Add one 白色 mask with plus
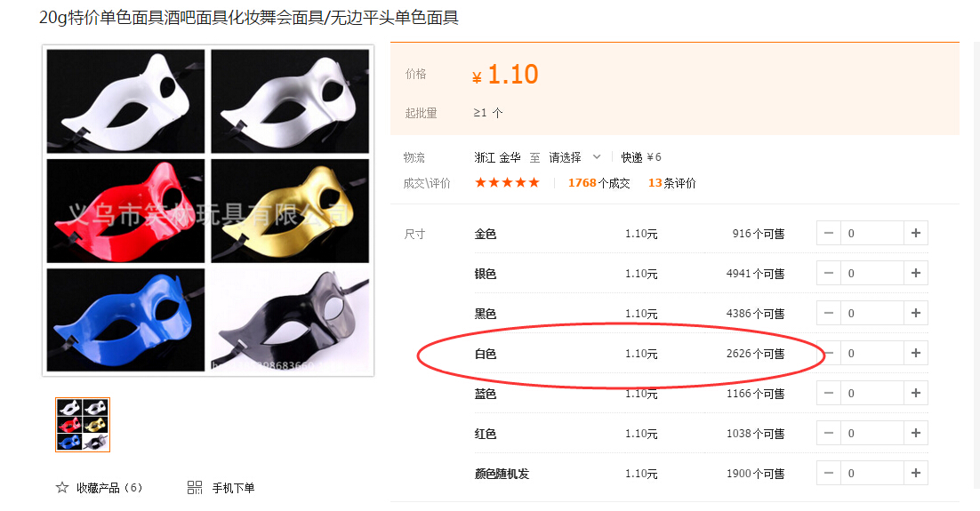Screen dimensions: 980x511 (916, 353)
